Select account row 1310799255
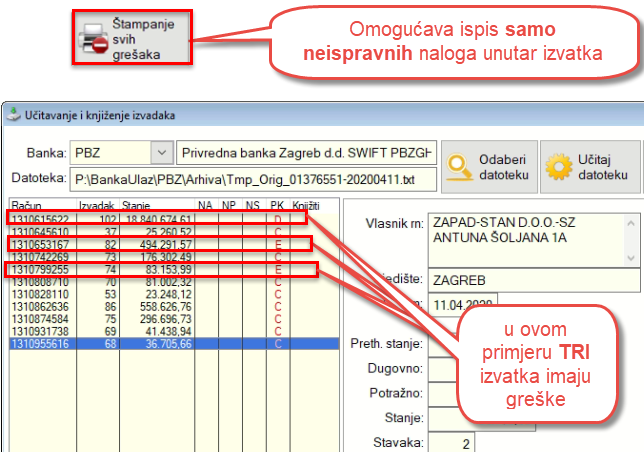Viewport: 644px width, 452px height. click(x=40, y=269)
